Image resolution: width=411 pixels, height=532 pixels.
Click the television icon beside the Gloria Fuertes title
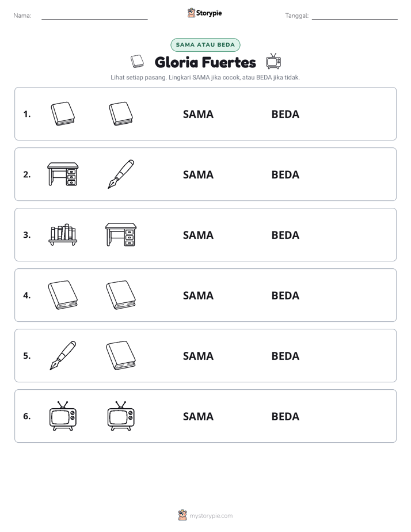pyautogui.click(x=273, y=62)
